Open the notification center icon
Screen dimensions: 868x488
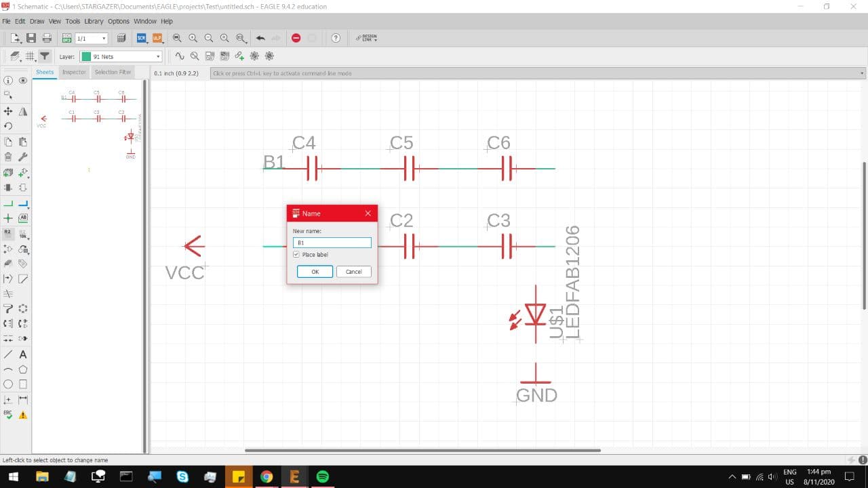coord(850,477)
